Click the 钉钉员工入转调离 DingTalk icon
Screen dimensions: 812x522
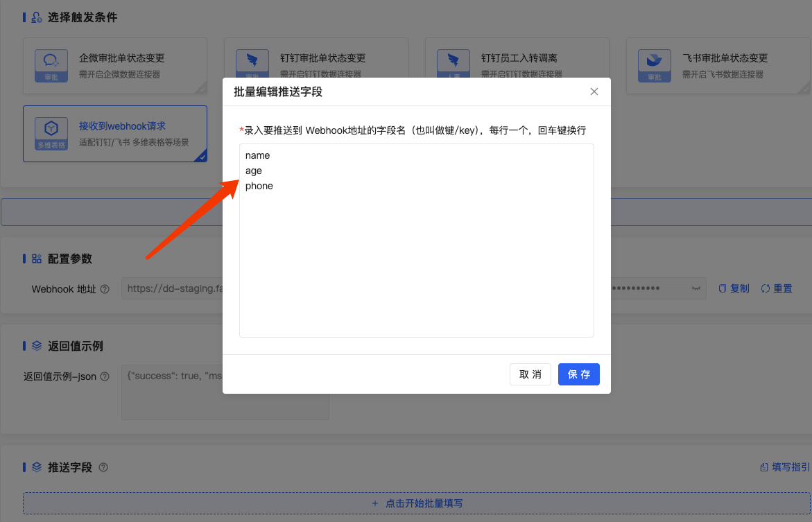453,64
